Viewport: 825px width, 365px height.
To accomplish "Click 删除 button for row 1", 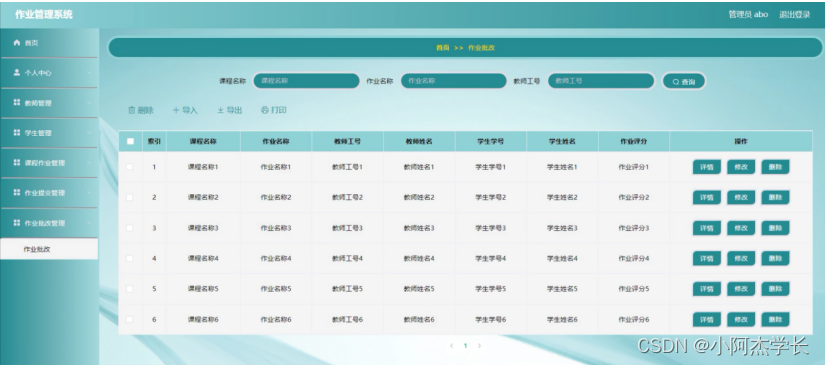I will pyautogui.click(x=775, y=167).
